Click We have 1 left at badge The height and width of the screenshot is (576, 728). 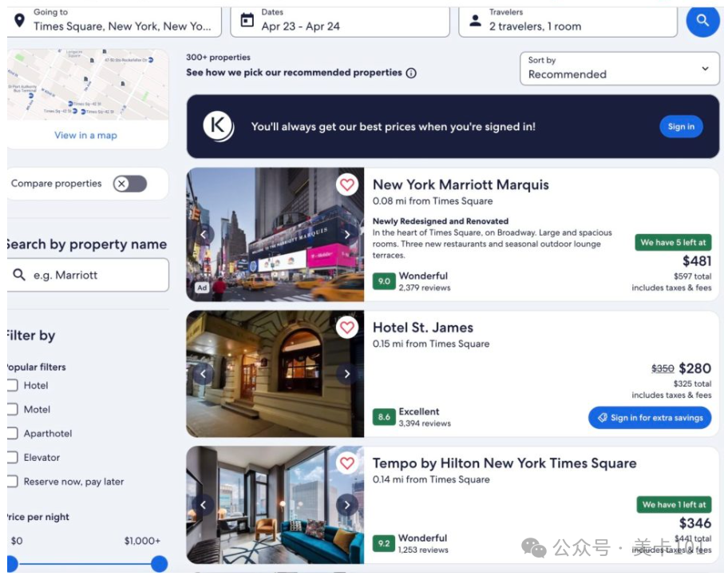pos(675,504)
